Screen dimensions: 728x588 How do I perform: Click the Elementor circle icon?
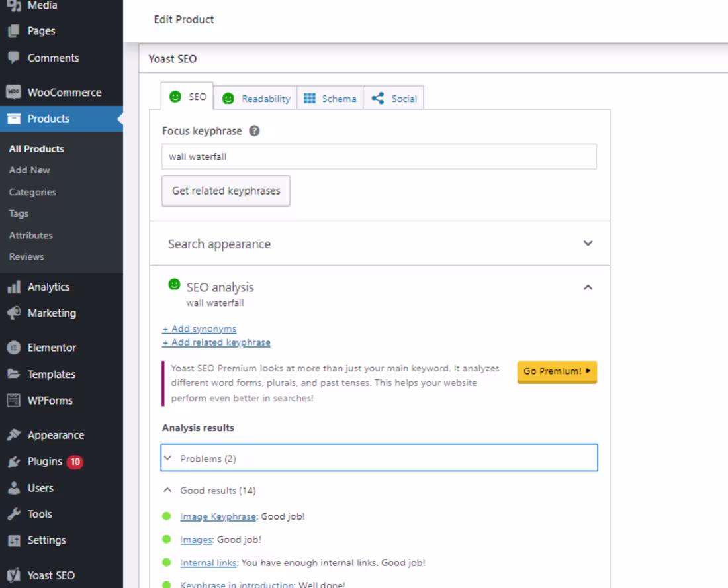14,348
